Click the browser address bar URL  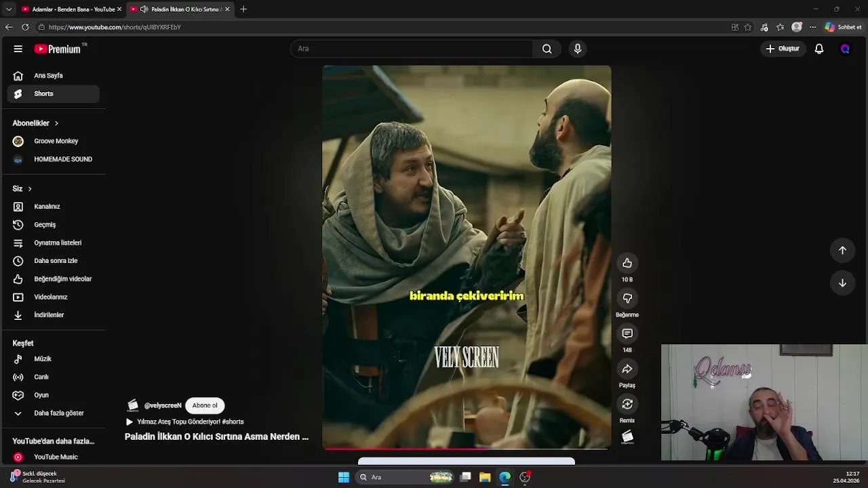tap(115, 27)
